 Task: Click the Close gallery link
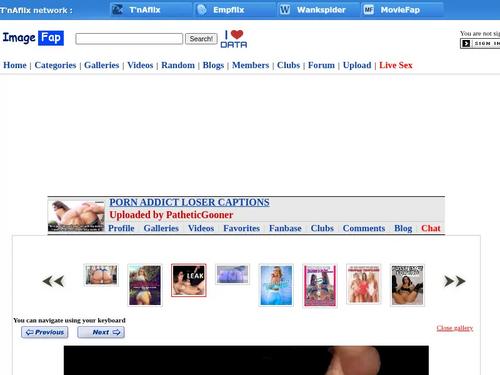pyautogui.click(x=455, y=328)
